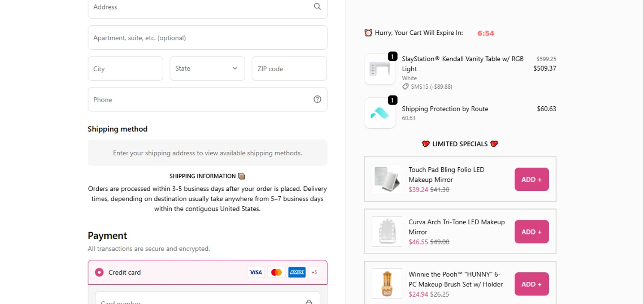This screenshot has height=304, width=644.
Task: Select the Credit card radio button
Action: point(99,272)
